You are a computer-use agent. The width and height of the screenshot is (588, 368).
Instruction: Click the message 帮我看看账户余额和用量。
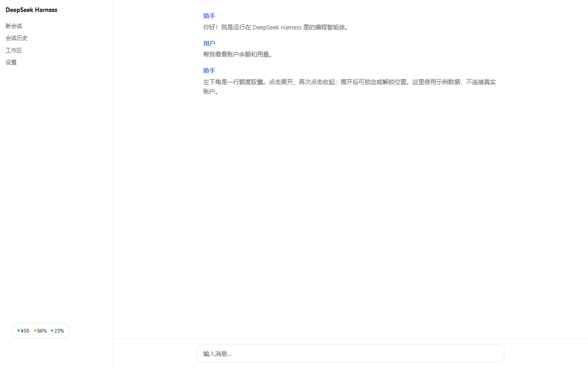239,55
